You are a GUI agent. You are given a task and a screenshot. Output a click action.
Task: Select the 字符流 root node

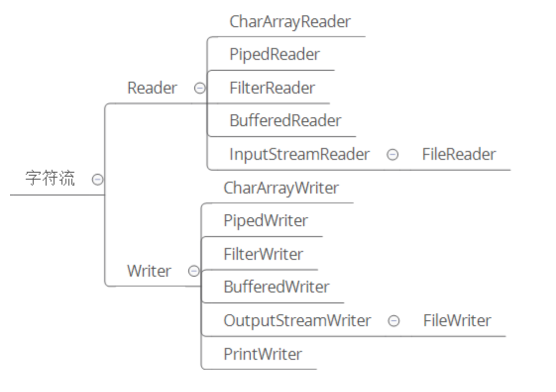(50, 178)
